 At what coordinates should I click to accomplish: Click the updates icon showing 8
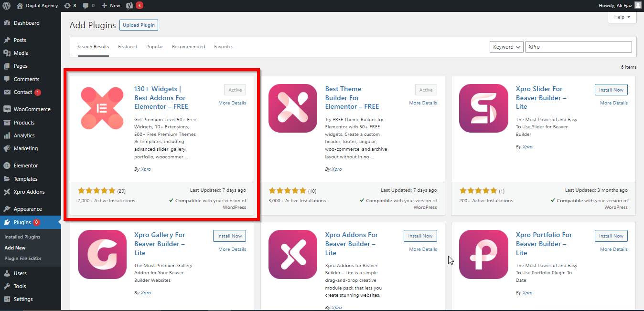click(x=70, y=6)
